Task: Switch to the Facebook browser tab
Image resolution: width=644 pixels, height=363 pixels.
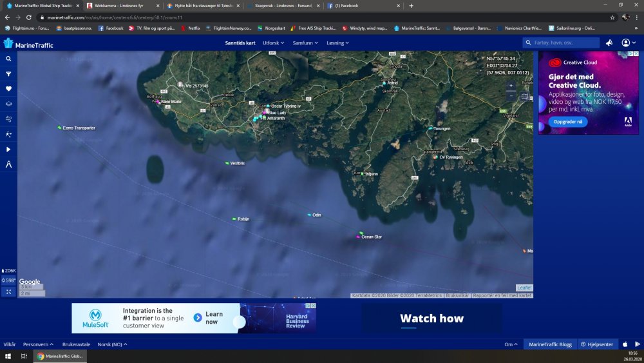Action: (363, 6)
